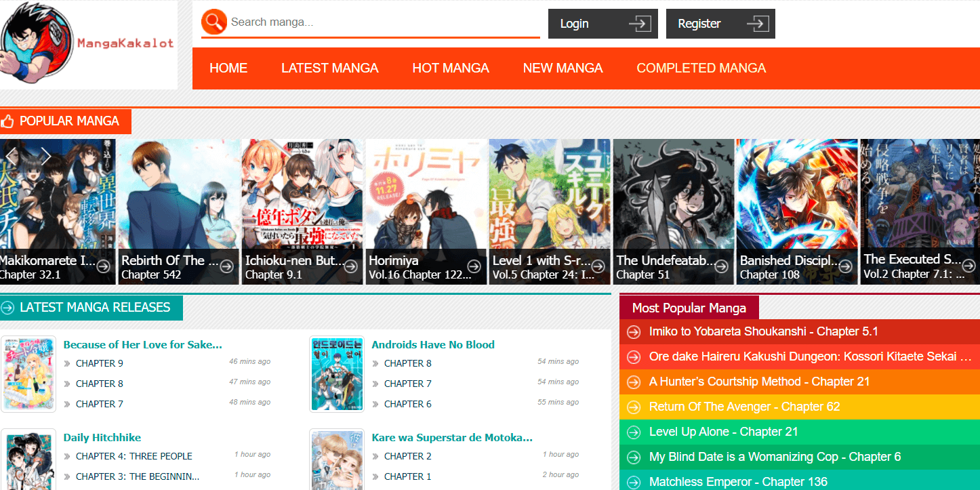Click arrow icon beside My Blind Date
Image resolution: width=980 pixels, height=490 pixels.
[634, 457]
